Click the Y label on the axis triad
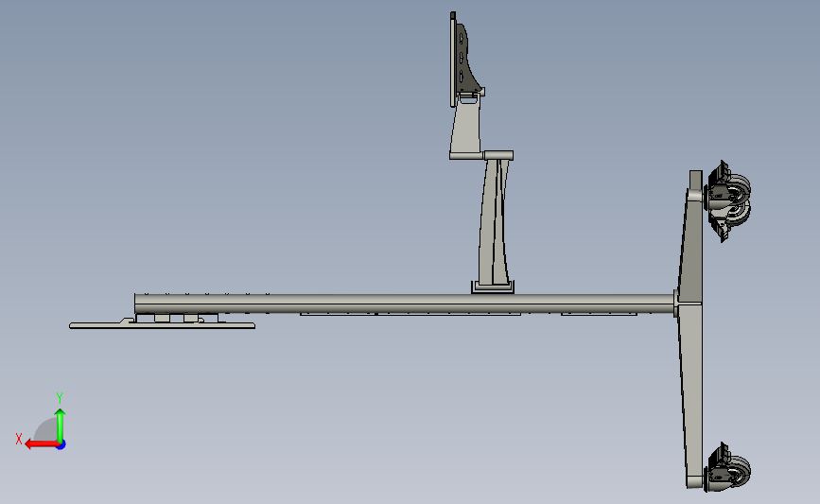Image resolution: width=820 pixels, height=504 pixels. [60, 398]
